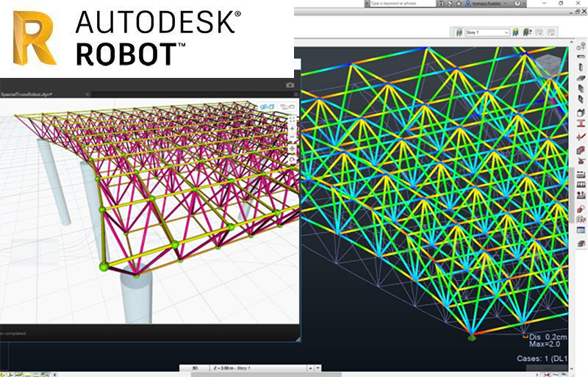Click the story down arrow toolbar icon
Image resolution: width=588 pixels, height=377 pixels.
coord(539,32)
